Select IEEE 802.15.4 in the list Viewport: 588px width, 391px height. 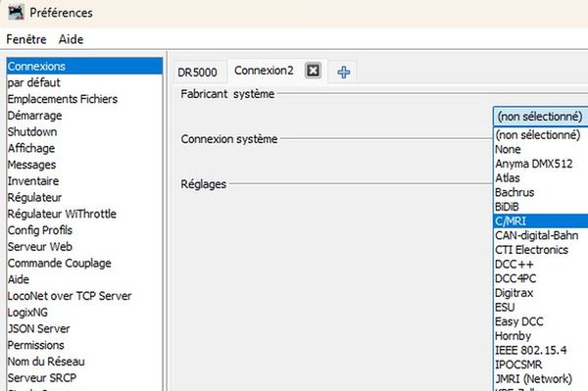pos(540,350)
